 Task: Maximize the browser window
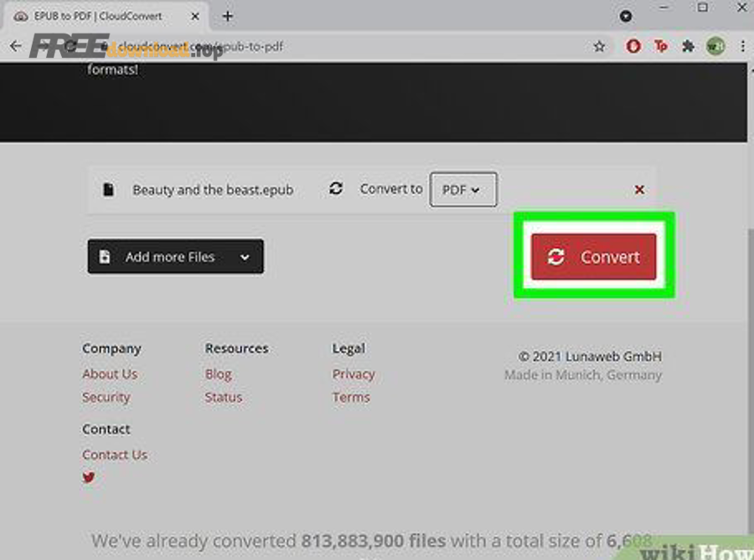tap(703, 8)
